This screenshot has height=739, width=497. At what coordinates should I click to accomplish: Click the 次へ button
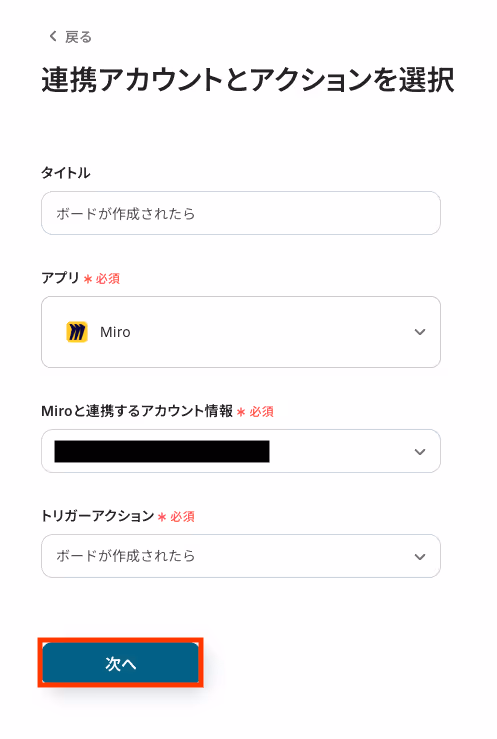click(121, 663)
